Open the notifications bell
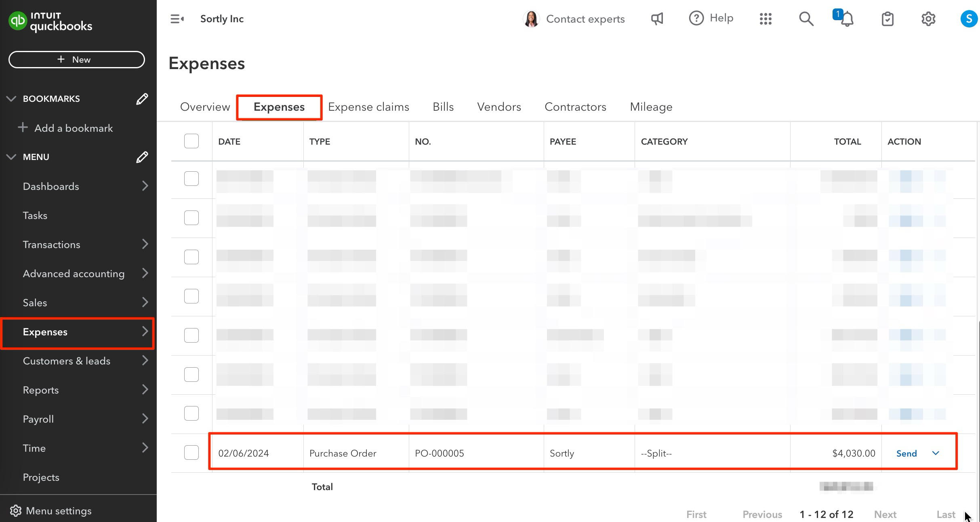 (847, 19)
